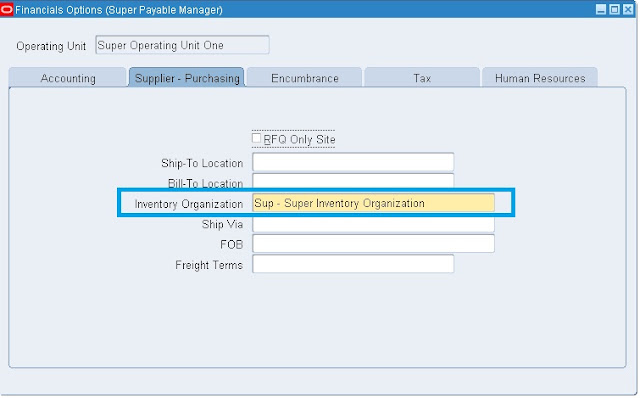Click the Financials Options window title
This screenshot has height=398, width=640.
(119, 10)
